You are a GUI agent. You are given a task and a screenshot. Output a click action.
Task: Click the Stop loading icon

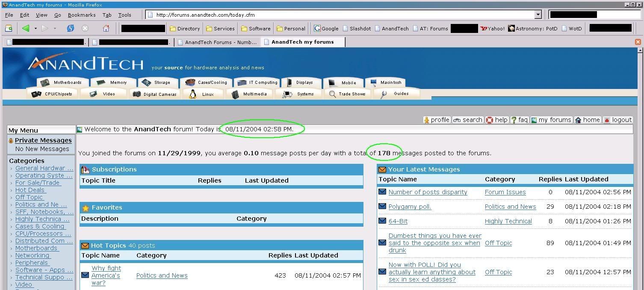[x=85, y=28]
